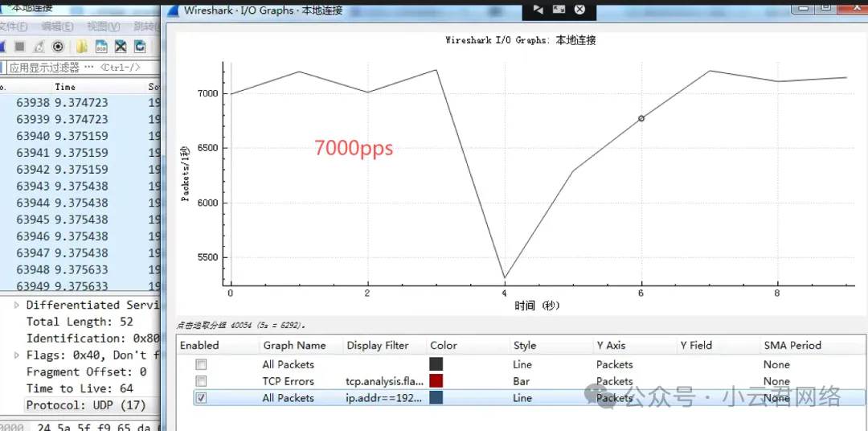Open the 编辑(E) menu
This screenshot has height=431, width=868.
tap(57, 27)
